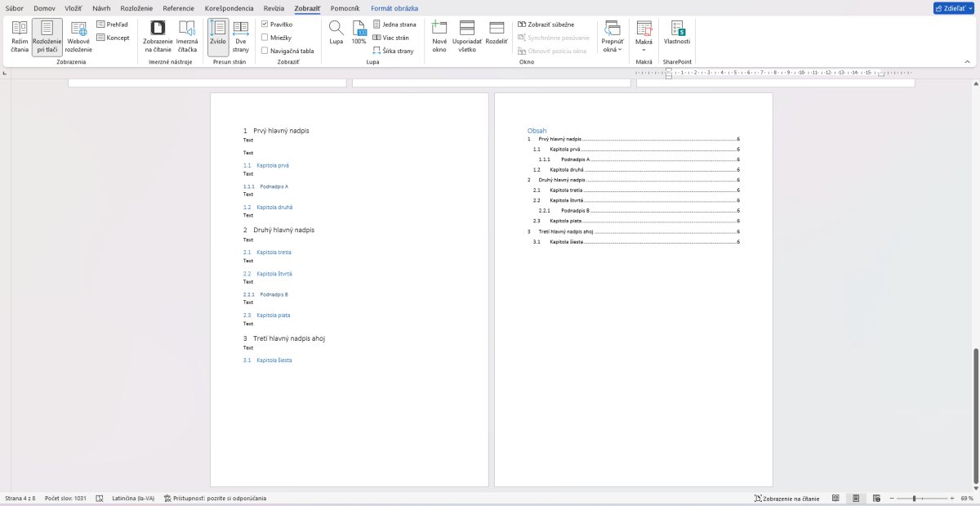The width and height of the screenshot is (980, 506).
Task: Click Strana 4 z 8 indicator
Action: coord(20,498)
